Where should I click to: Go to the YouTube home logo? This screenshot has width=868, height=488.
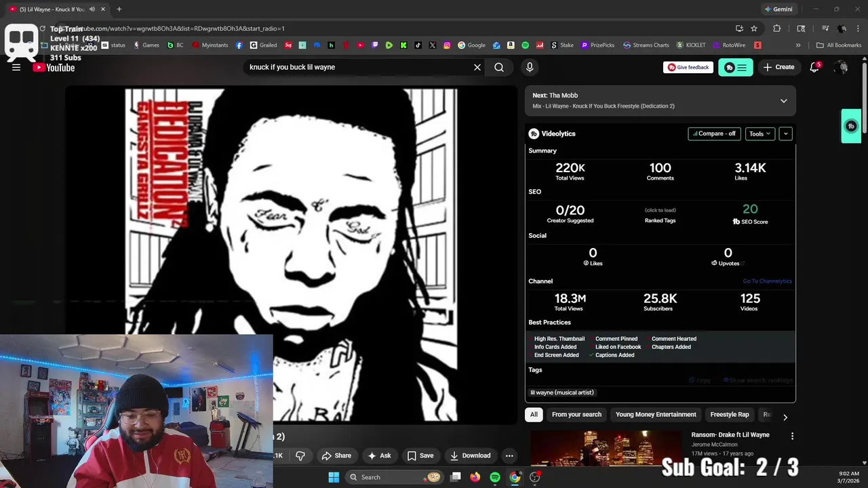pyautogui.click(x=54, y=67)
